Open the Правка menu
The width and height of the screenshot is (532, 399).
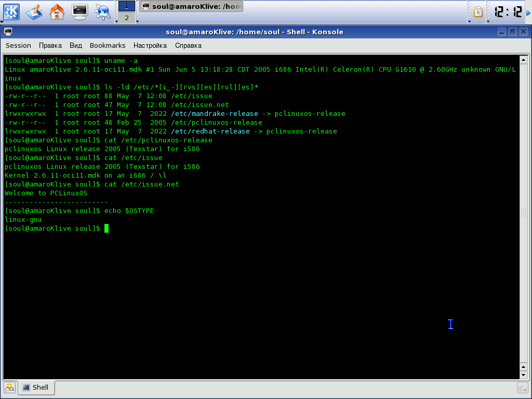50,46
